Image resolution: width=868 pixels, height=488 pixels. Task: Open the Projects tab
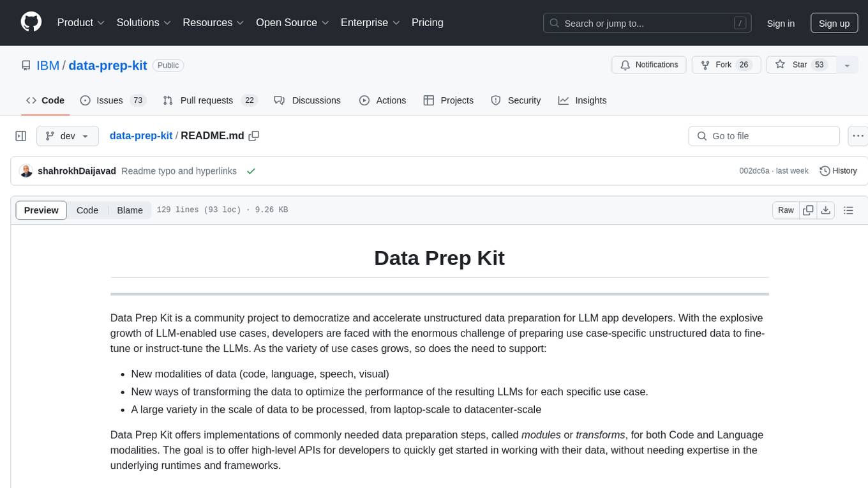click(x=448, y=100)
